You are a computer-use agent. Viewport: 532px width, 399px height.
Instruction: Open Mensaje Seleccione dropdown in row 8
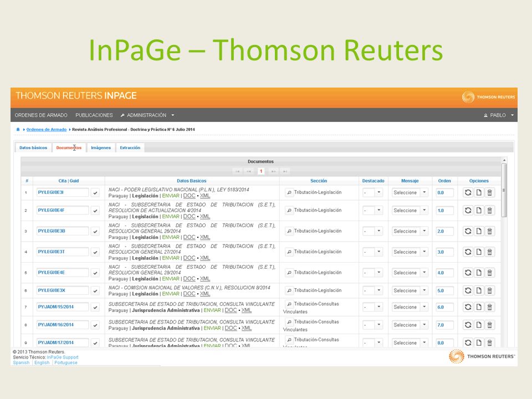pyautogui.click(x=410, y=325)
